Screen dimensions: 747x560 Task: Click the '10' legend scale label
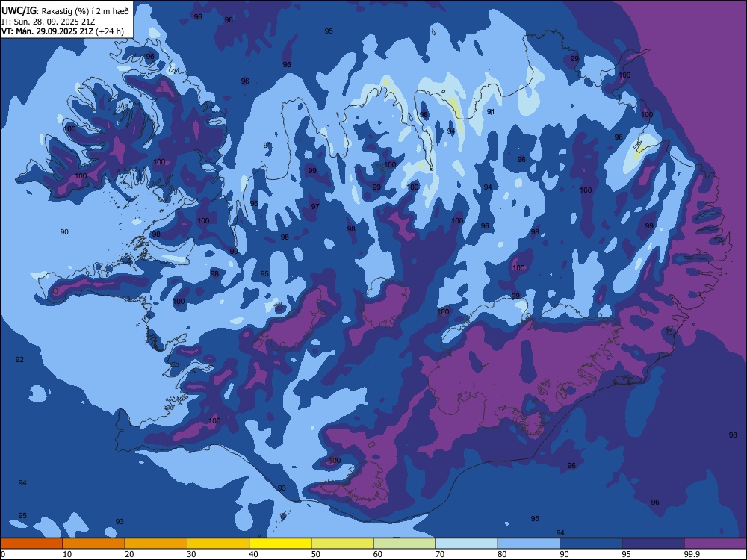[x=67, y=554]
